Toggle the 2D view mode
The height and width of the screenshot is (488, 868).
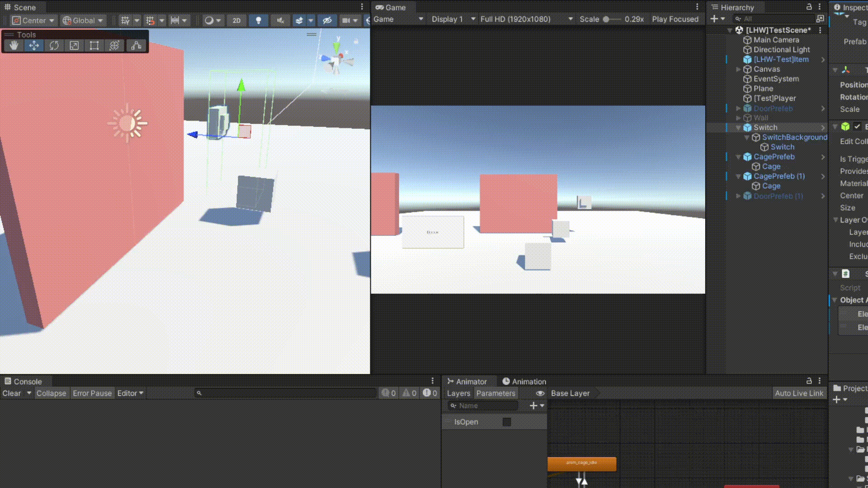click(x=236, y=20)
